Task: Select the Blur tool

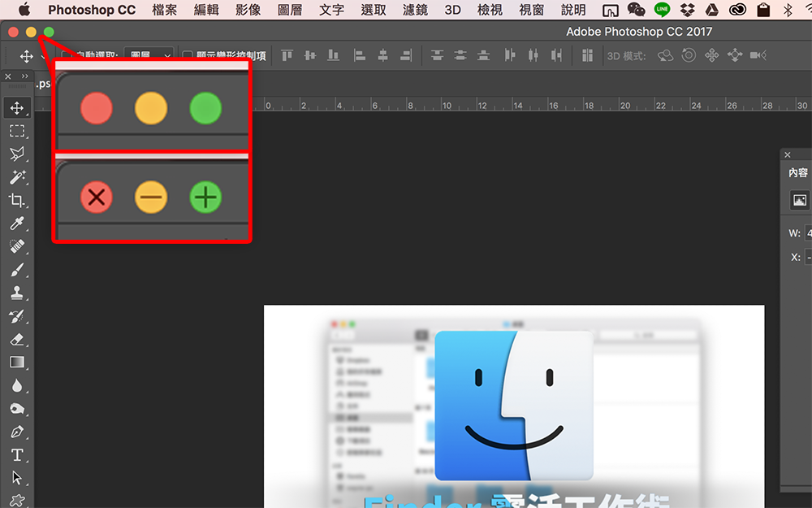Action: pyautogui.click(x=17, y=385)
